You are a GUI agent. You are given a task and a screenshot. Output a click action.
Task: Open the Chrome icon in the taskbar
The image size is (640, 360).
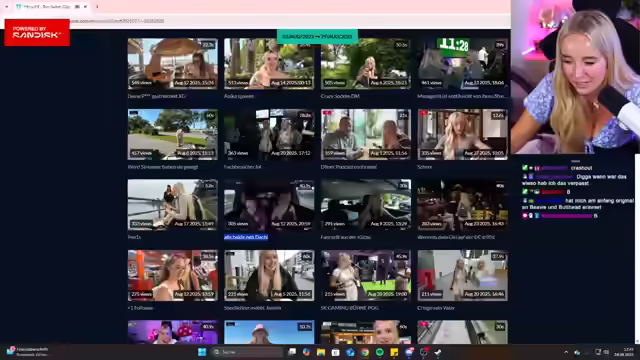click(364, 352)
